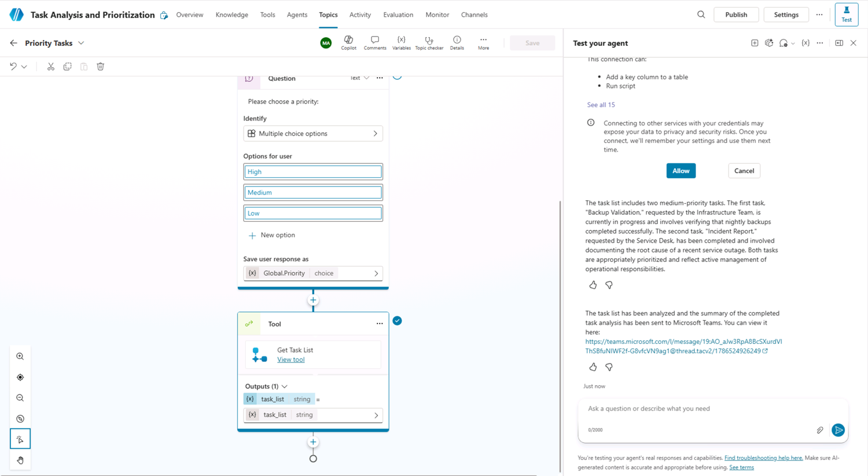Open Tool node ellipsis menu

click(380, 324)
